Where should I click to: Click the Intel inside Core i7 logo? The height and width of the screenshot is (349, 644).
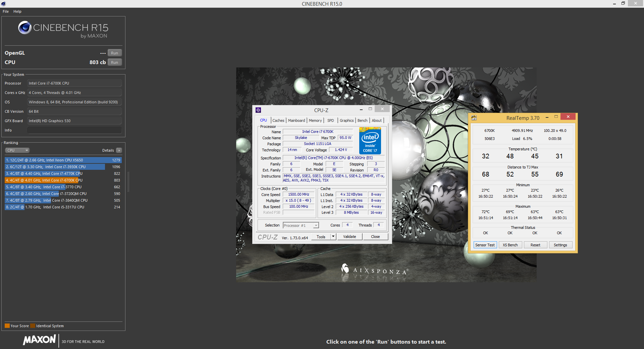pyautogui.click(x=370, y=141)
